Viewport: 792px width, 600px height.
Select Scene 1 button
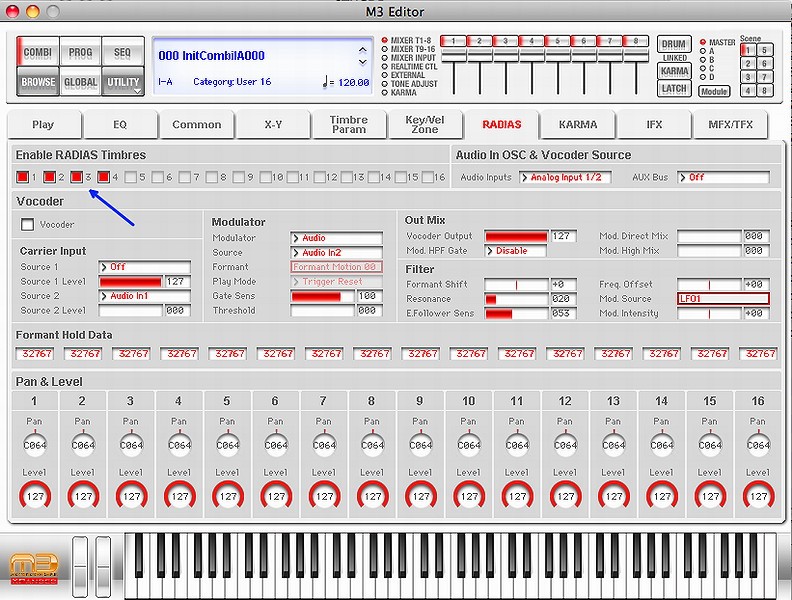coord(748,50)
